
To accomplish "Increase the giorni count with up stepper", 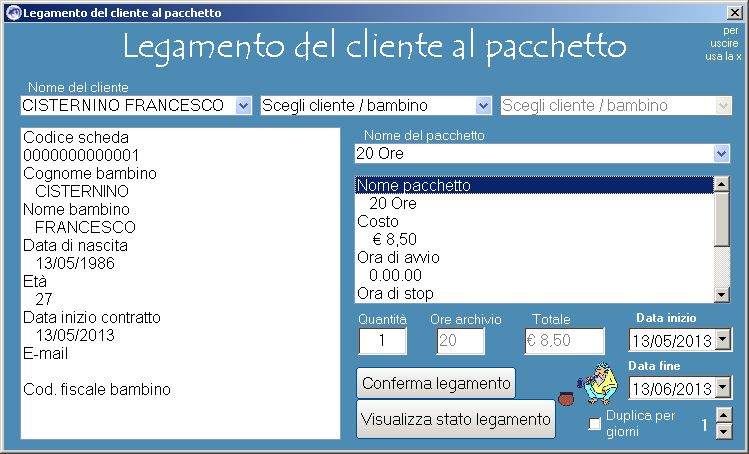I will 724,414.
